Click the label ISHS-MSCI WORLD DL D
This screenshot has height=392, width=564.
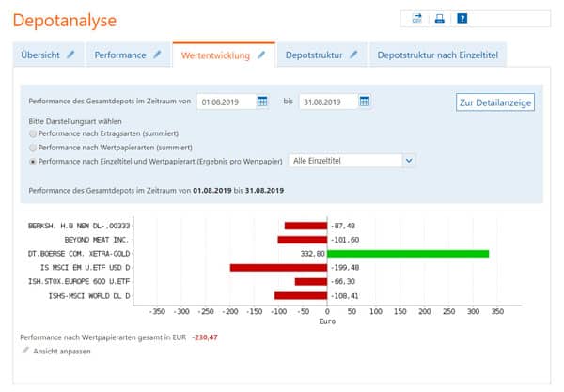(89, 296)
